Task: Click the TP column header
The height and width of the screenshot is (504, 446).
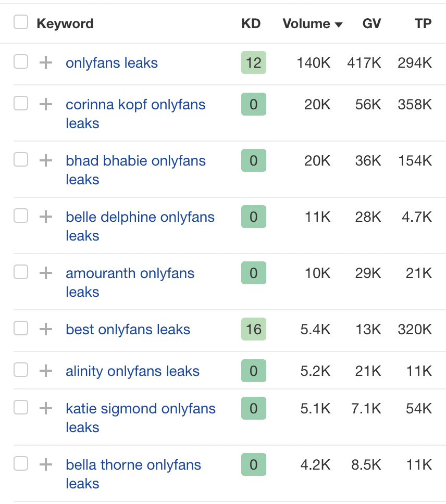Action: (423, 24)
